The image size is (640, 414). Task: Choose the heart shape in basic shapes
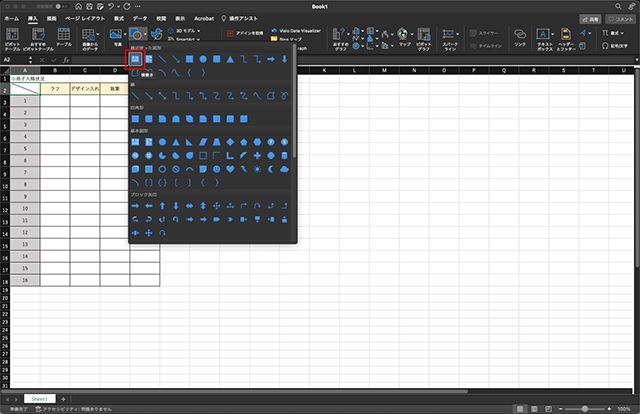pos(230,169)
